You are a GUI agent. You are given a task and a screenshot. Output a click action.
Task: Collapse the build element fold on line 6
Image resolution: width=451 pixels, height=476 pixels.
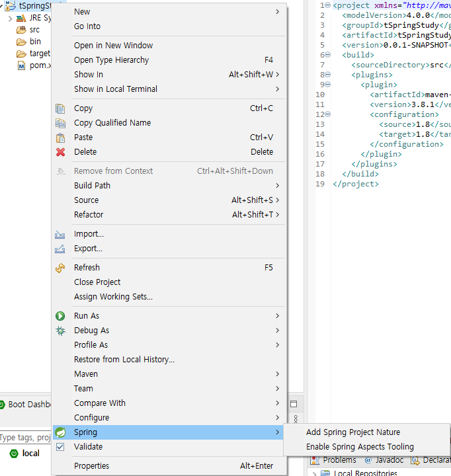(328, 55)
